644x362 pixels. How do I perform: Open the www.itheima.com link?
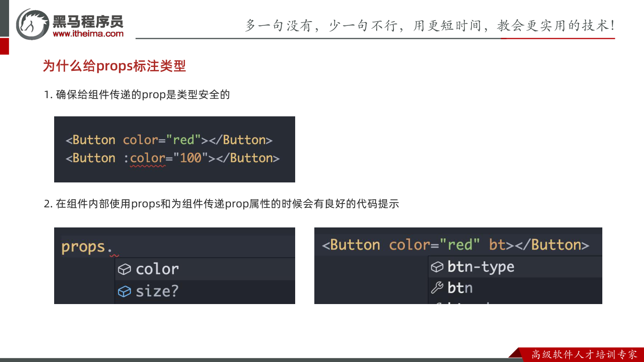pyautogui.click(x=88, y=34)
